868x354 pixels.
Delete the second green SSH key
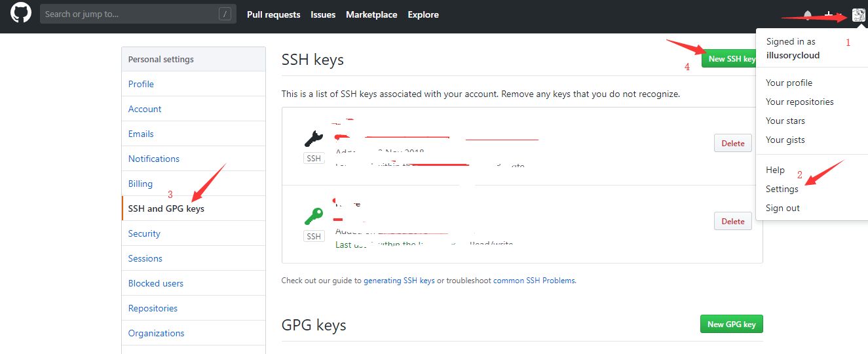click(x=732, y=221)
